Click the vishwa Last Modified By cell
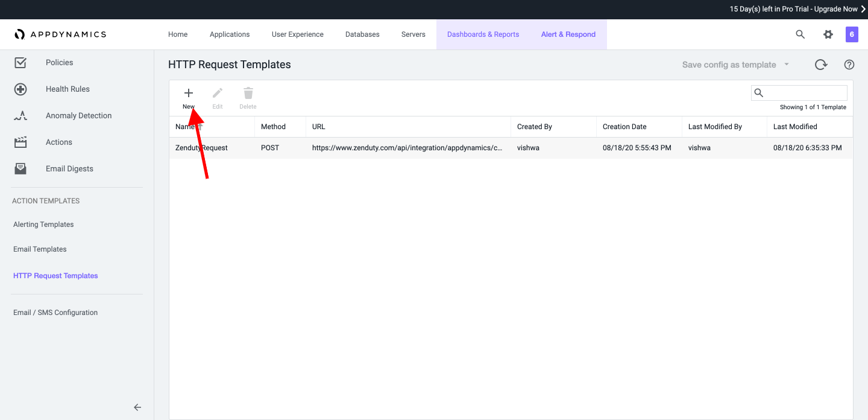868x420 pixels. pyautogui.click(x=699, y=148)
